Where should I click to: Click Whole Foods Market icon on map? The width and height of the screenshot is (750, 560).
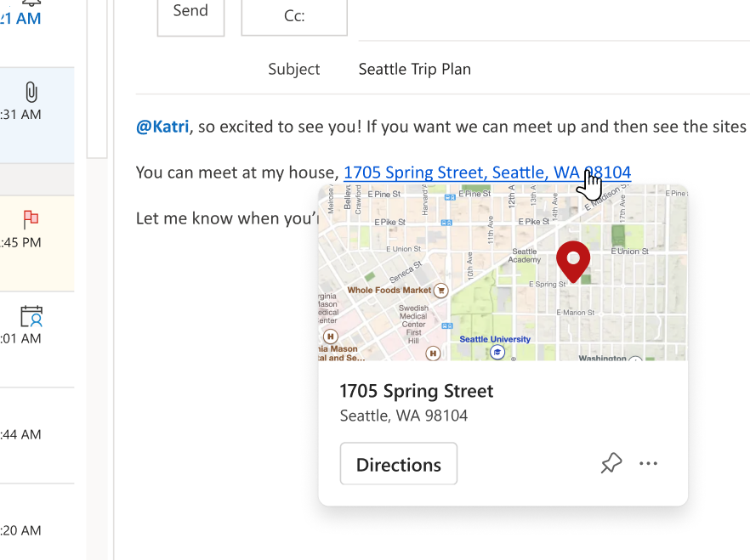(441, 290)
